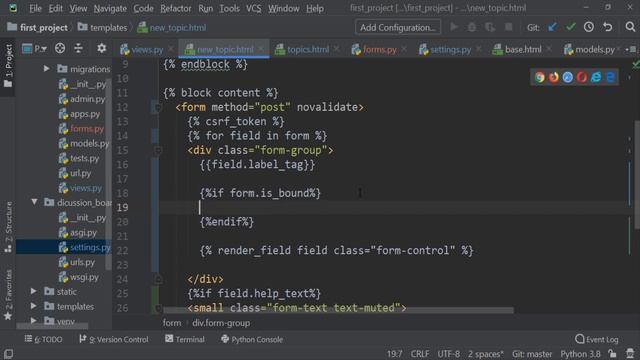Close the new_topic.html tab
Image resolution: width=640 pixels, height=360 pixels.
261,49
